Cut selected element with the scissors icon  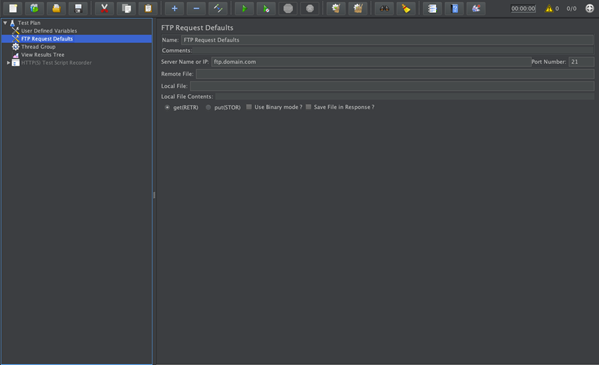104,8
